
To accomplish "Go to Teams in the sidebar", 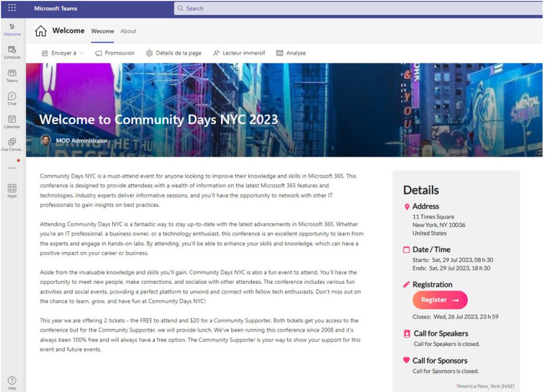I will 12,76.
